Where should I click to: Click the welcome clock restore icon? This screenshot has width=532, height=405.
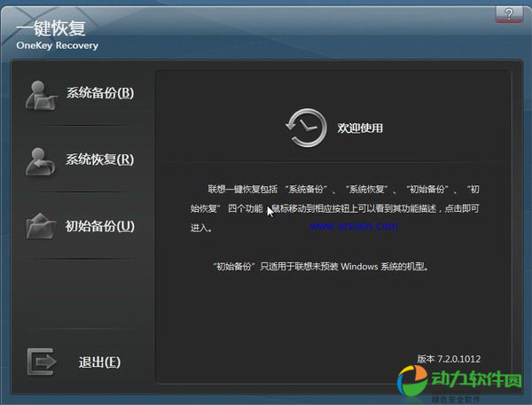[303, 128]
